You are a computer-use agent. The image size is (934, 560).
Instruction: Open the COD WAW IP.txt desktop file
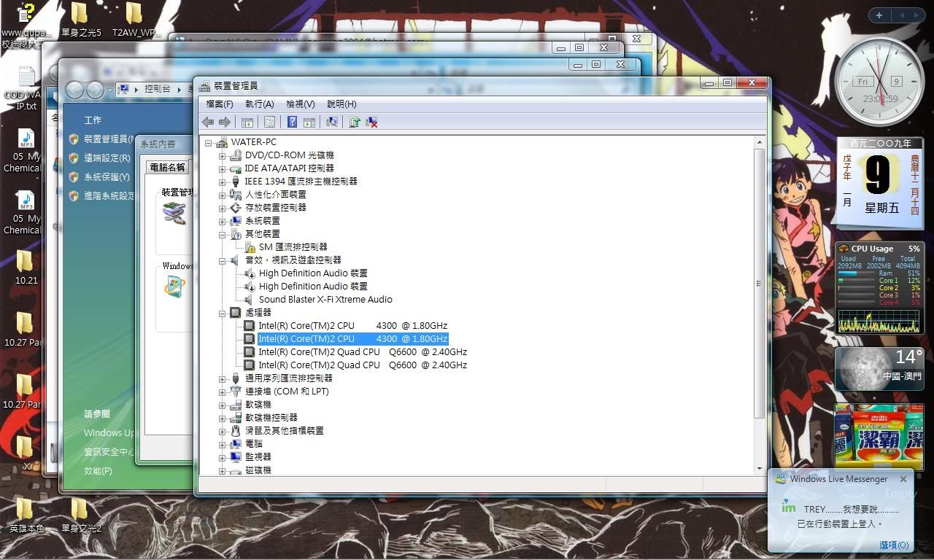click(25, 89)
